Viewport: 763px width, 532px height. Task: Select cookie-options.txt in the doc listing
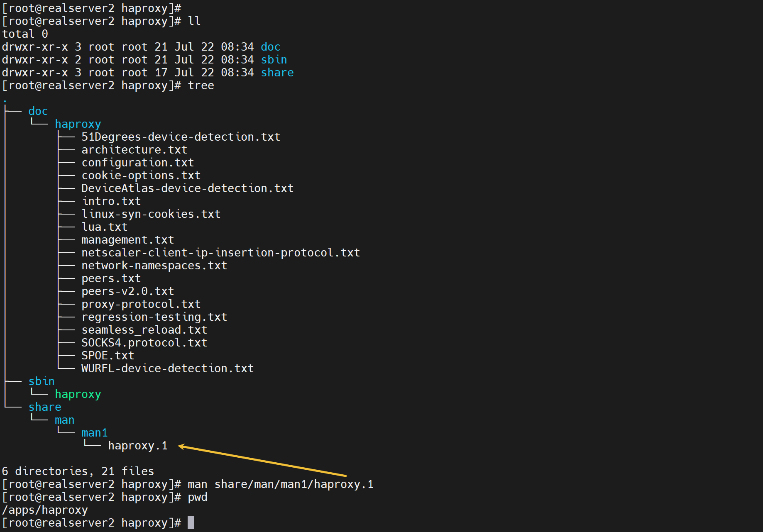tap(141, 176)
